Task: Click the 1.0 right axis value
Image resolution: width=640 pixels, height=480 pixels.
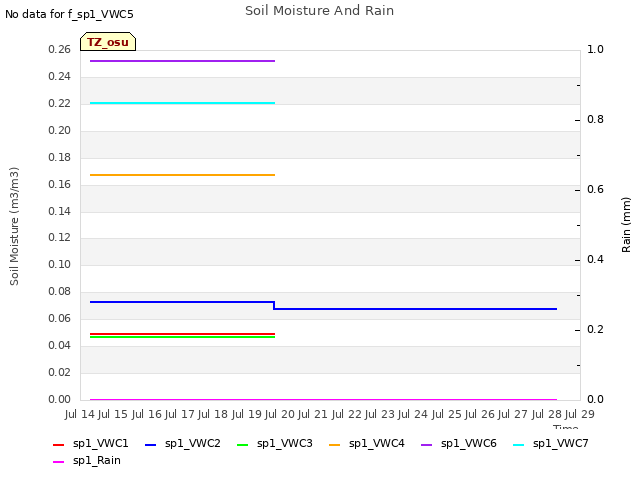Action: pyautogui.click(x=595, y=49)
